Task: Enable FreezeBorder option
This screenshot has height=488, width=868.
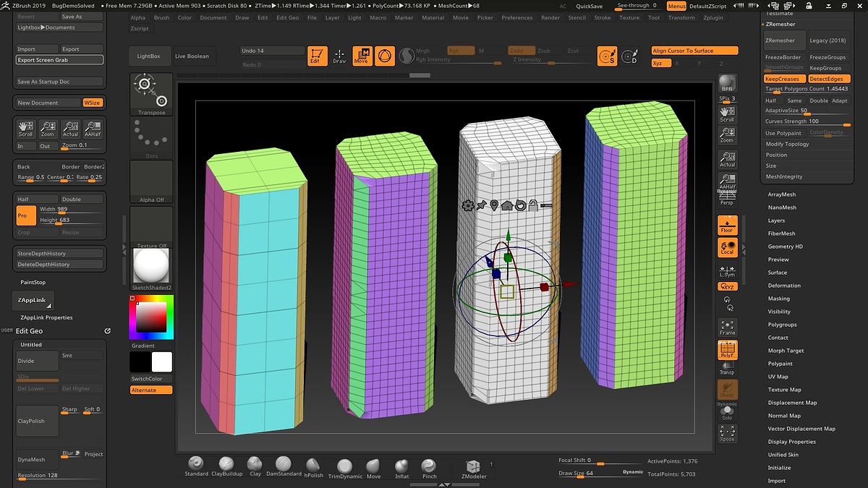Action: (x=783, y=57)
